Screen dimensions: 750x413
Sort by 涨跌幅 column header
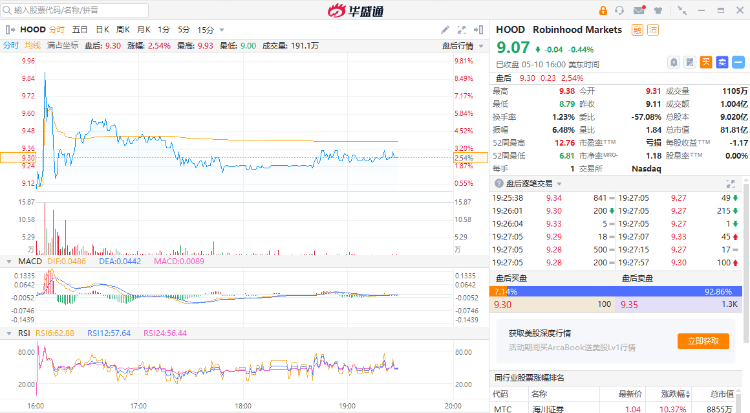coord(675,394)
